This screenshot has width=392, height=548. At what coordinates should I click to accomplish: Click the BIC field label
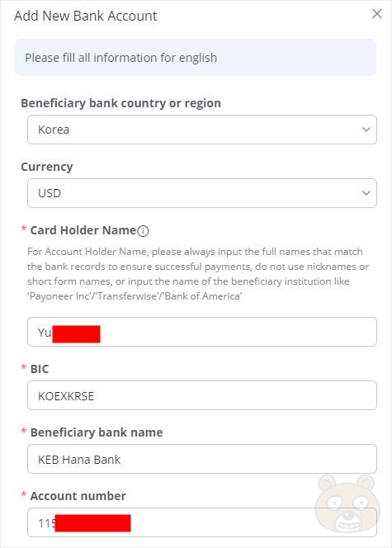[40, 369]
